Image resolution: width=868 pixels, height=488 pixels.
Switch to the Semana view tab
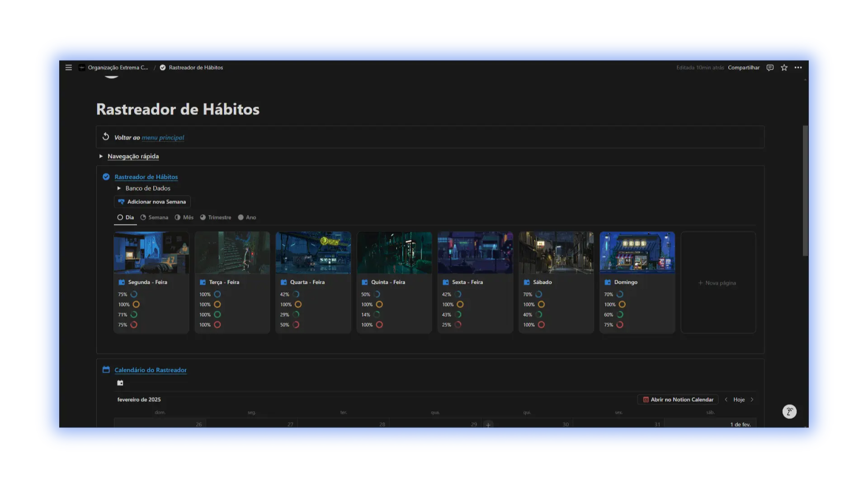pos(154,217)
